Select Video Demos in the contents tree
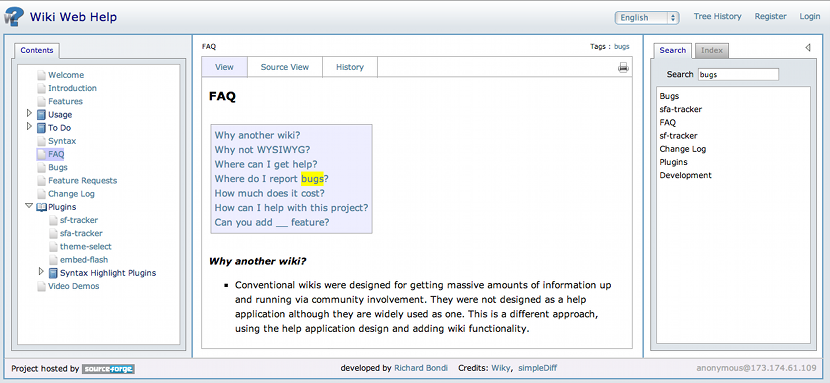This screenshot has width=830, height=383. tap(74, 286)
